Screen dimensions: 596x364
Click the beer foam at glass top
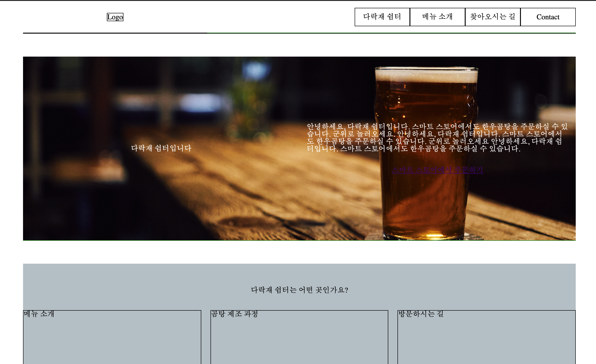426,75
